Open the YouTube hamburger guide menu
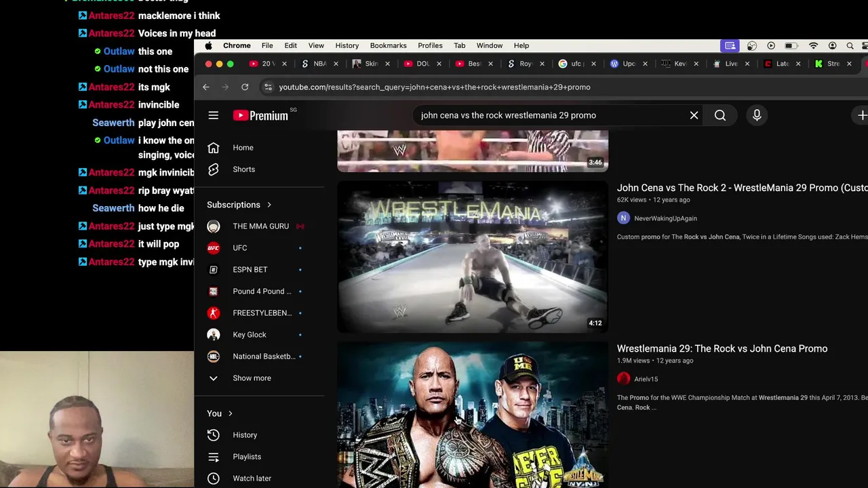868x488 pixels. pyautogui.click(x=213, y=115)
